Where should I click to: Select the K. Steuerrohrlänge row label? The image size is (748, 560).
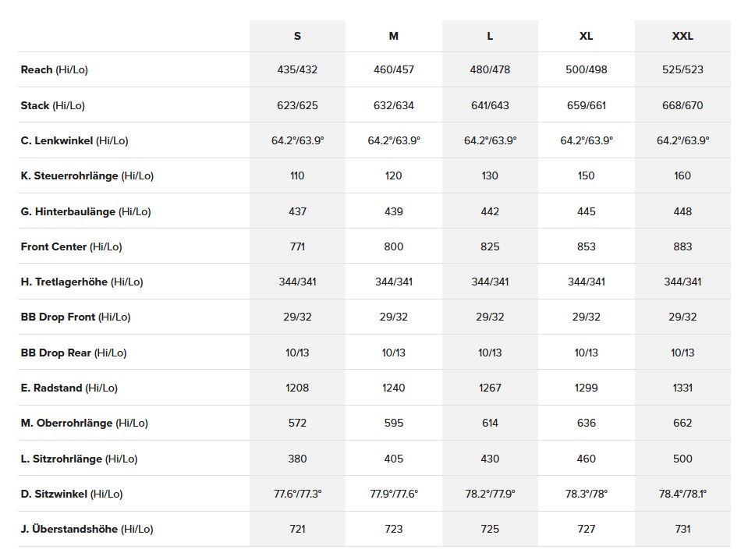(x=87, y=175)
